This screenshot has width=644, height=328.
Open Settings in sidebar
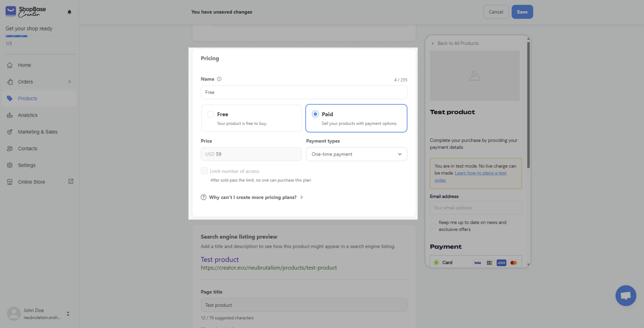coord(39,165)
